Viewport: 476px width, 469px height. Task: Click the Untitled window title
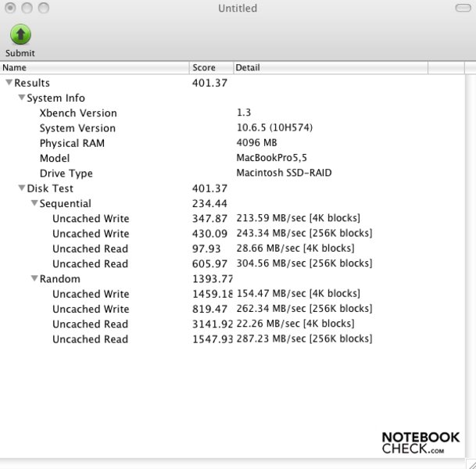pos(238,8)
